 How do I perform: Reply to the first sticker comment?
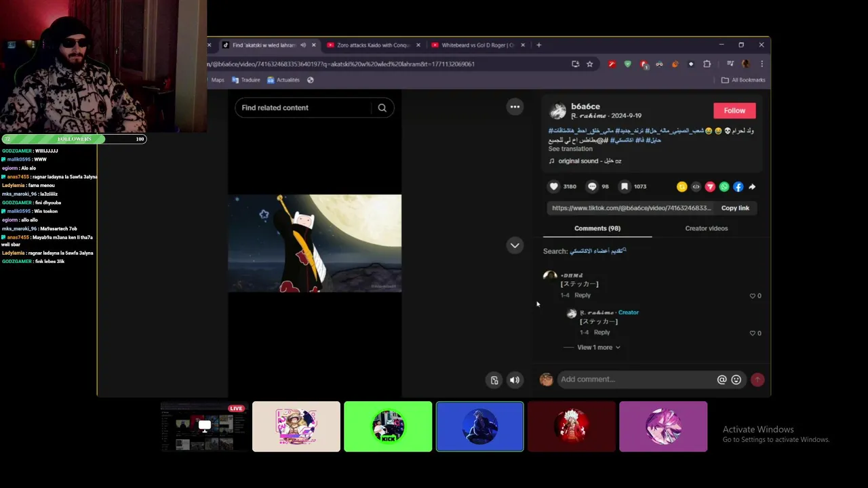tap(583, 296)
